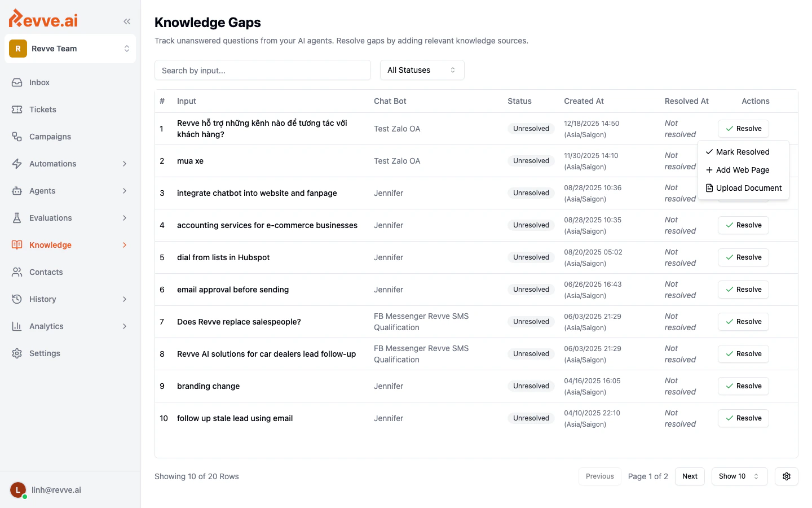Click the linh@revve.ai account label
The height and width of the screenshot is (508, 812).
tap(56, 490)
